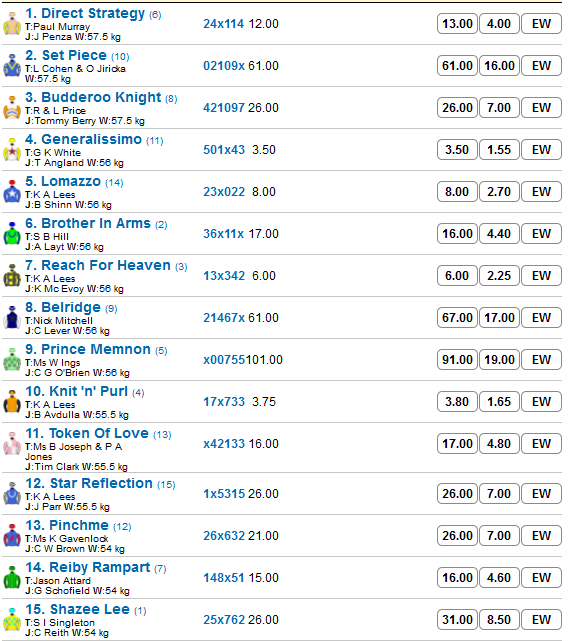569x641 pixels.
Task: Select place odds 1.65 for Knit 'n' Purl
Action: click(x=499, y=401)
